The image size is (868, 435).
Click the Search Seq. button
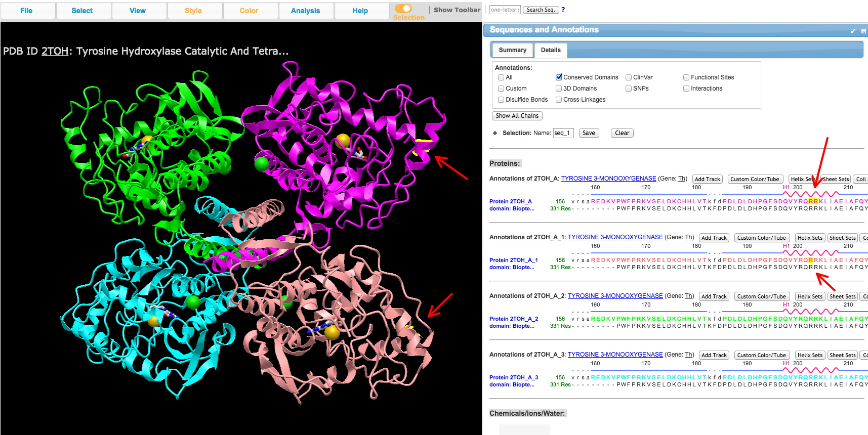tap(541, 10)
